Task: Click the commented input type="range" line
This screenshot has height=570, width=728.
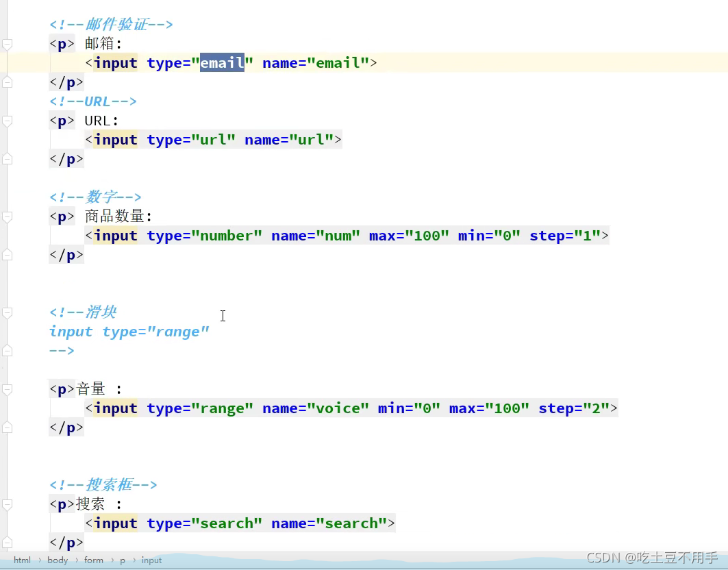Action: click(x=129, y=332)
